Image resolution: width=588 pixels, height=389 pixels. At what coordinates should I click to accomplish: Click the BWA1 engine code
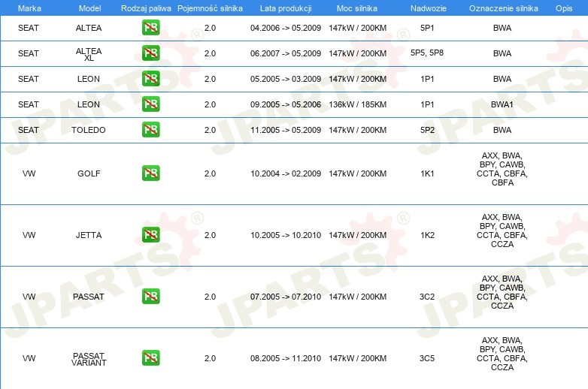coord(502,104)
